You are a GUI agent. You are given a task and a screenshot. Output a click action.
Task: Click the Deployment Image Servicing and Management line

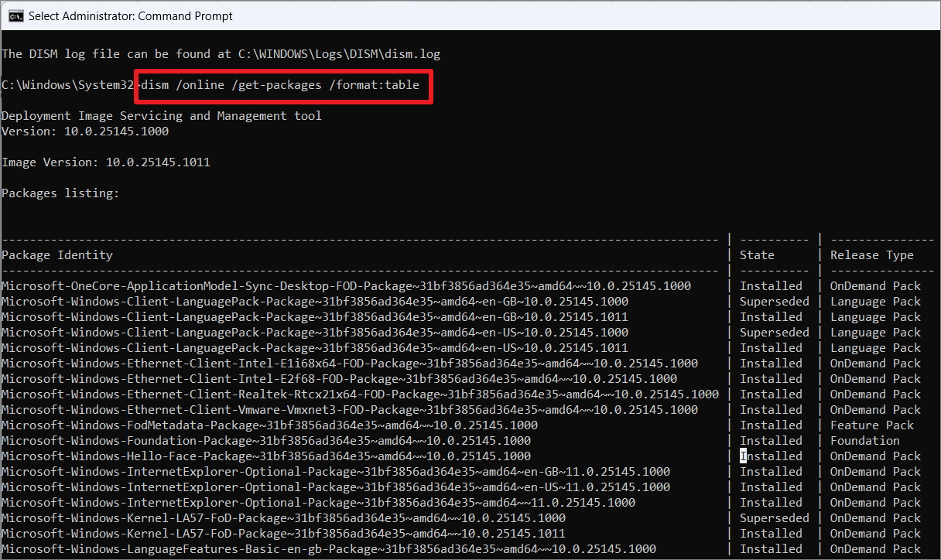160,115
